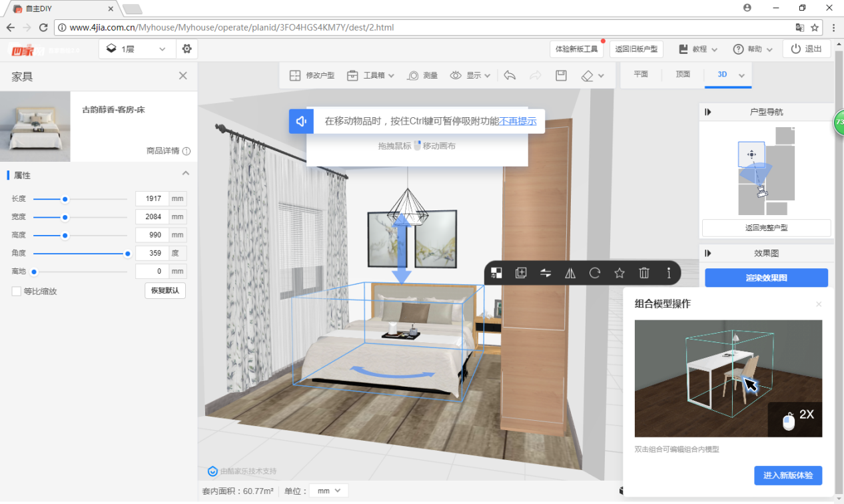This screenshot has width=844, height=504.
Task: Click the 长度 length slider handle
Action: pos(65,199)
